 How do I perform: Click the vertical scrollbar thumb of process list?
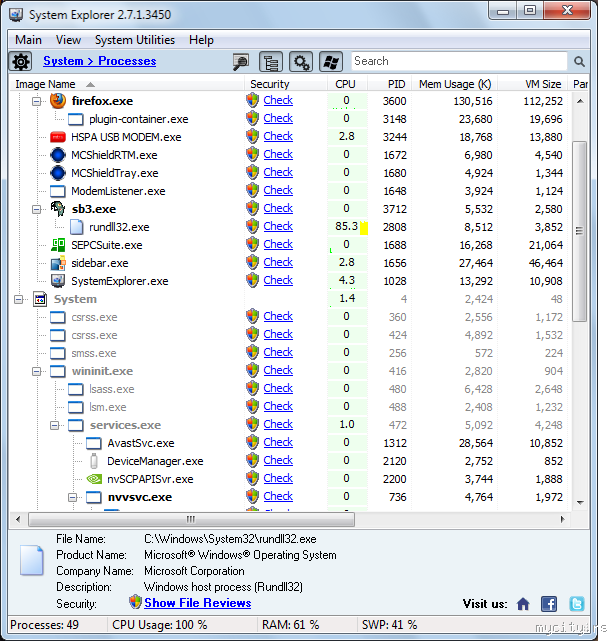coord(579,231)
